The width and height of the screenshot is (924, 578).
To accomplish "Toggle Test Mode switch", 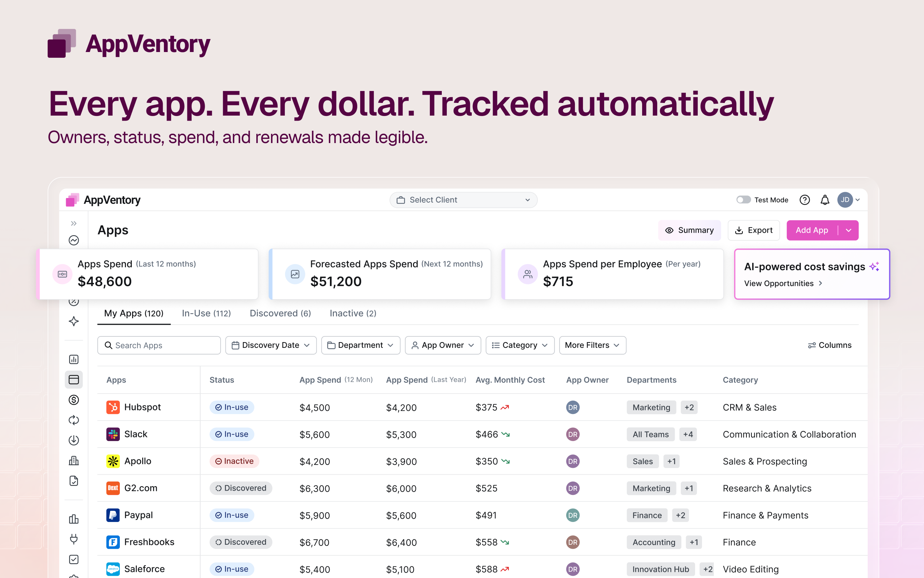I will [x=743, y=200].
